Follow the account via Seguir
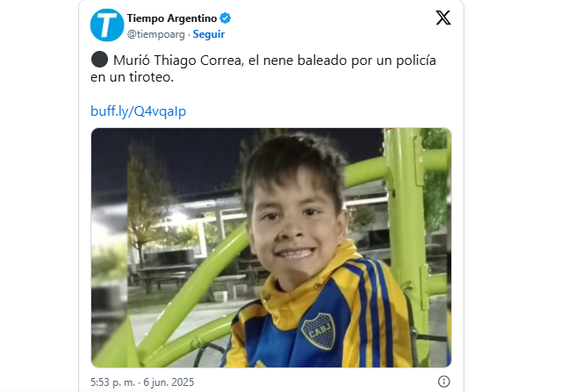561x392 pixels. point(209,34)
